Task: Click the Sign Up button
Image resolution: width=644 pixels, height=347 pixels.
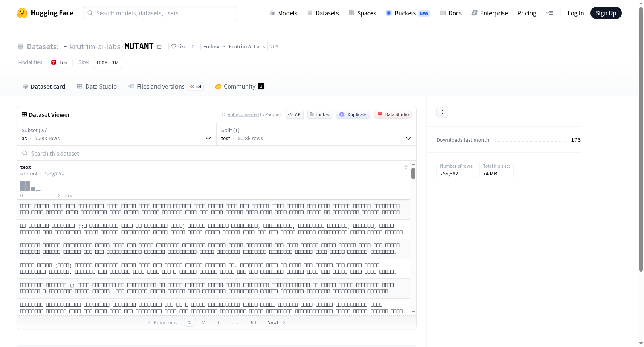Action: 606,13
